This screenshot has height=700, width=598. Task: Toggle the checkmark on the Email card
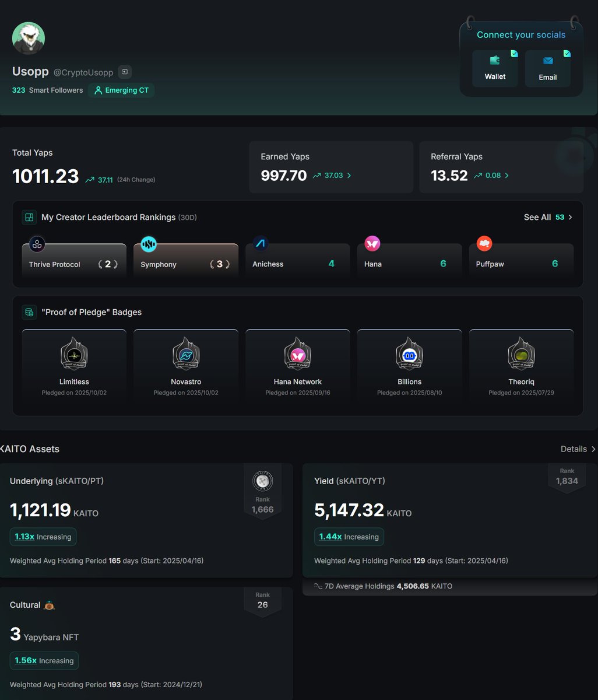tap(567, 54)
